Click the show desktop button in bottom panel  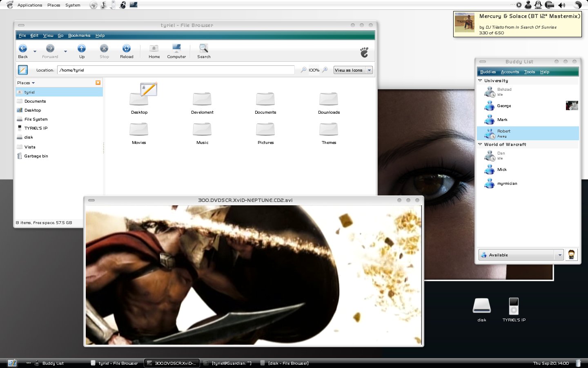(x=12, y=363)
